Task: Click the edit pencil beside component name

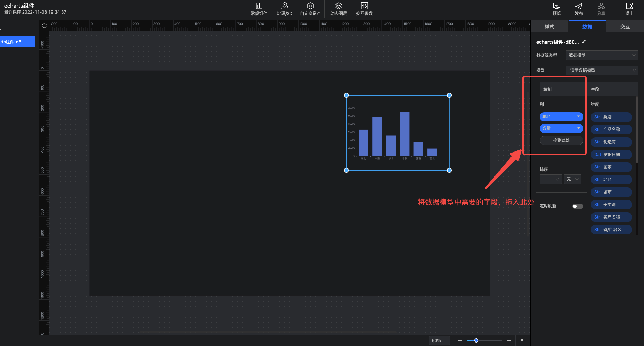Action: point(584,42)
